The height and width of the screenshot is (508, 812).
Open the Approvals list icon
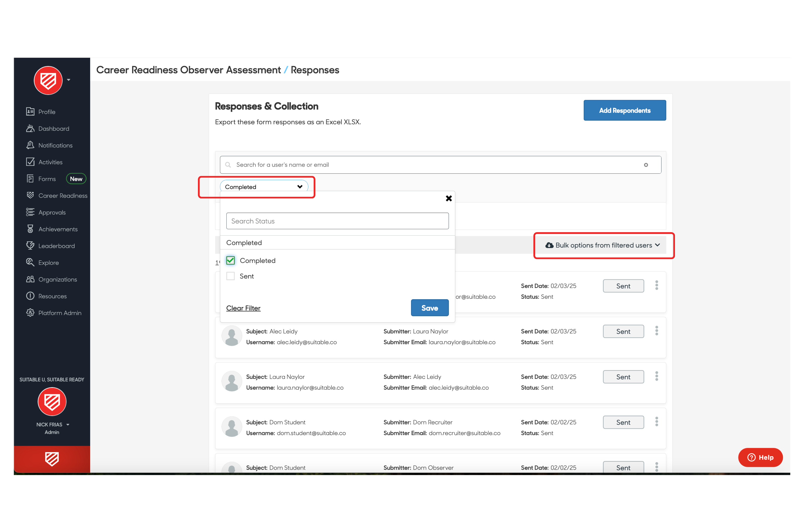[30, 212]
